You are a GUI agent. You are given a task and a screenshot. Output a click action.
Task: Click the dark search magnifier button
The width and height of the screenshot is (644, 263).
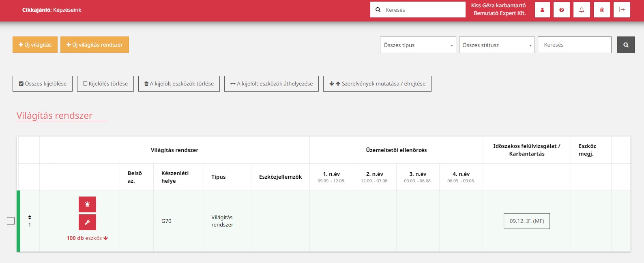pos(626,45)
